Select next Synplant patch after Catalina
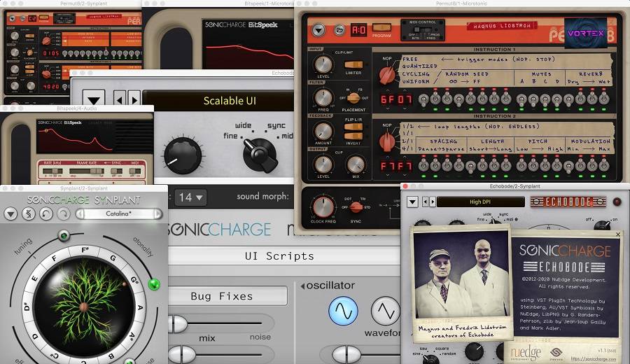This screenshot has height=364, width=630. [x=158, y=213]
